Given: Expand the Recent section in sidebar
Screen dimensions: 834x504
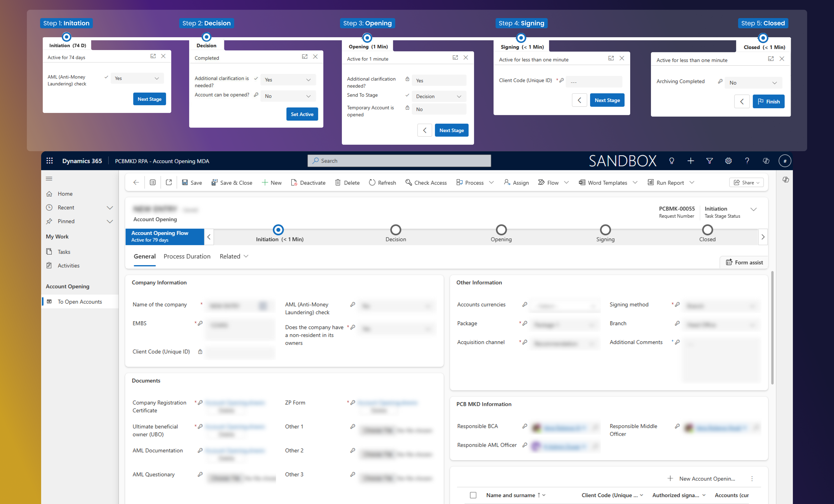Looking at the screenshot, I should (x=110, y=208).
